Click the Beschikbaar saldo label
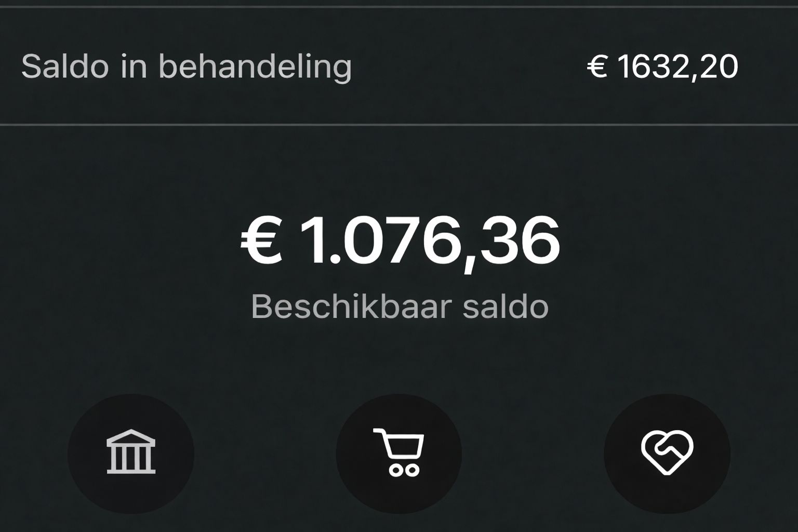This screenshot has width=798, height=532. click(x=400, y=306)
